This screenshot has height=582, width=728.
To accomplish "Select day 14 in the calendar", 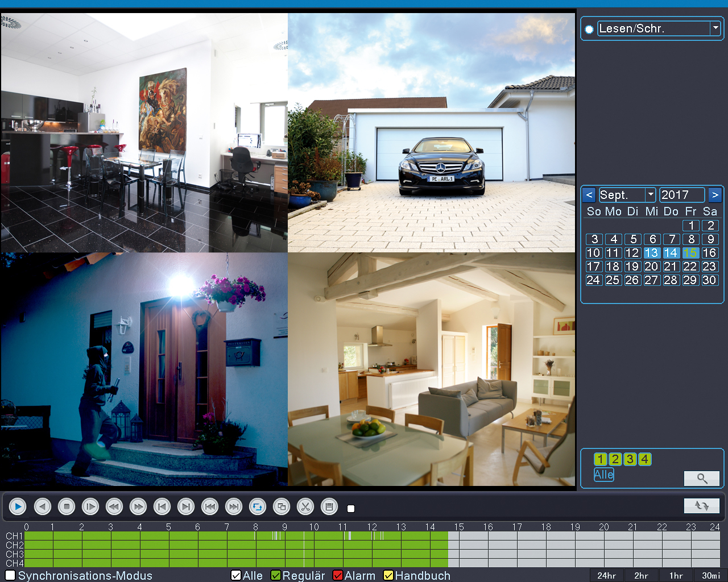I will point(671,253).
